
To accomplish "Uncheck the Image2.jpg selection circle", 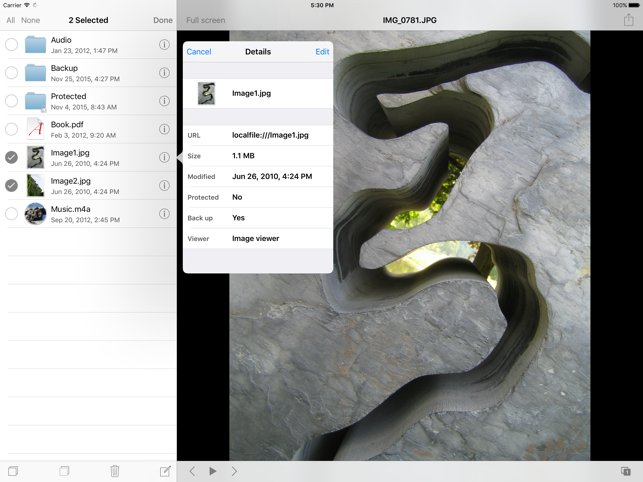I will tap(11, 185).
